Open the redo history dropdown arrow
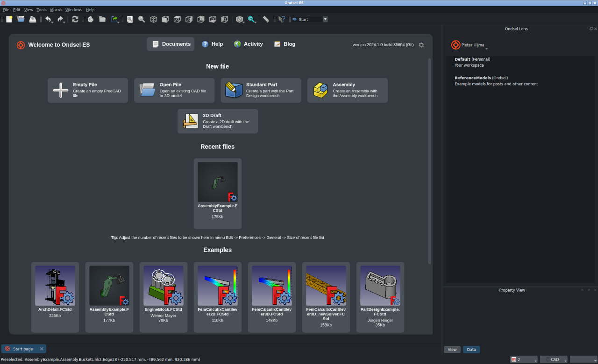 pos(64,21)
